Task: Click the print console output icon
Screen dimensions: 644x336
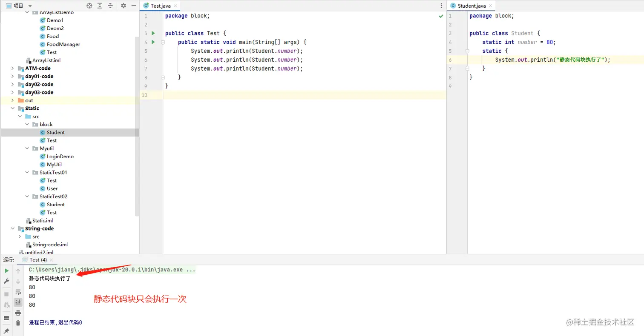Action: coord(18,313)
